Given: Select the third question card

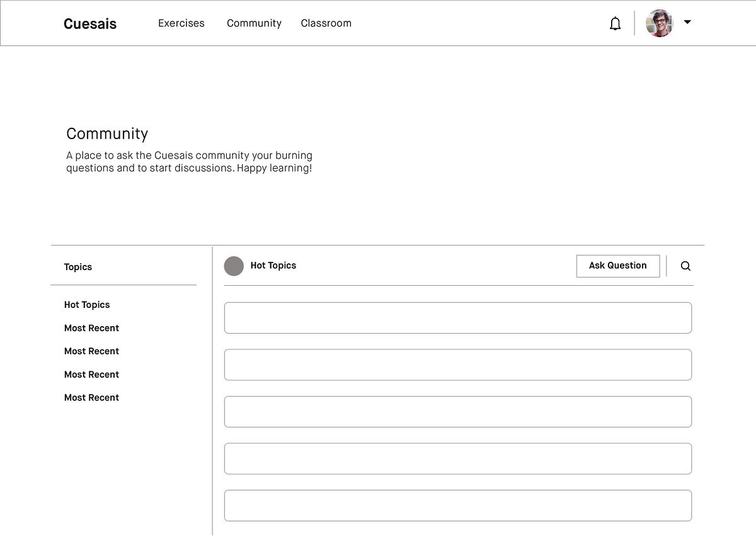Looking at the screenshot, I should (x=458, y=412).
